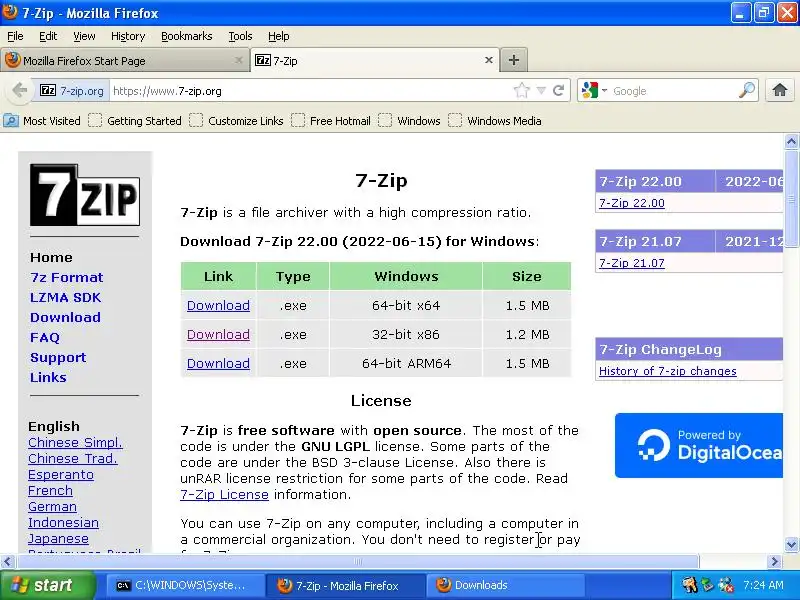This screenshot has height=600, width=800.
Task: Open the Customize Links bookmark
Action: point(236,121)
